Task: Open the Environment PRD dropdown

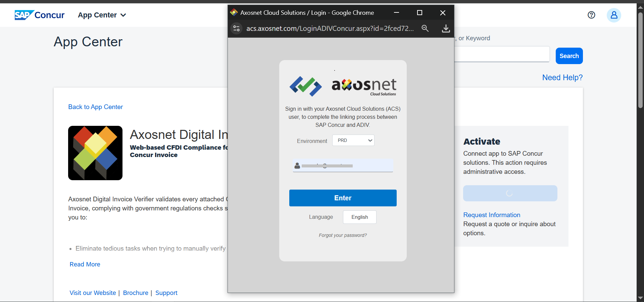Action: coord(353,140)
